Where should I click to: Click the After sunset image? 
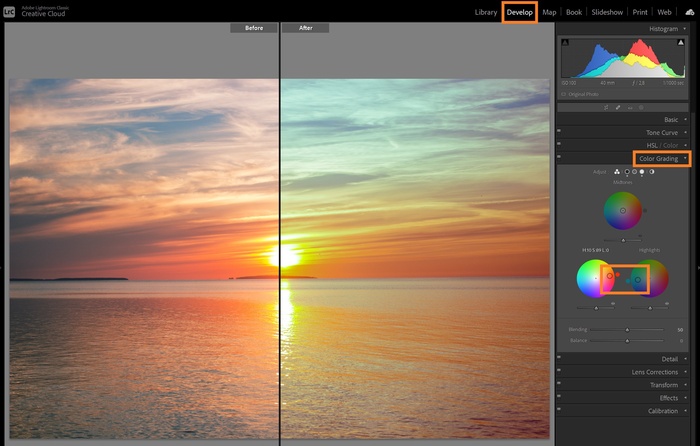click(415, 258)
